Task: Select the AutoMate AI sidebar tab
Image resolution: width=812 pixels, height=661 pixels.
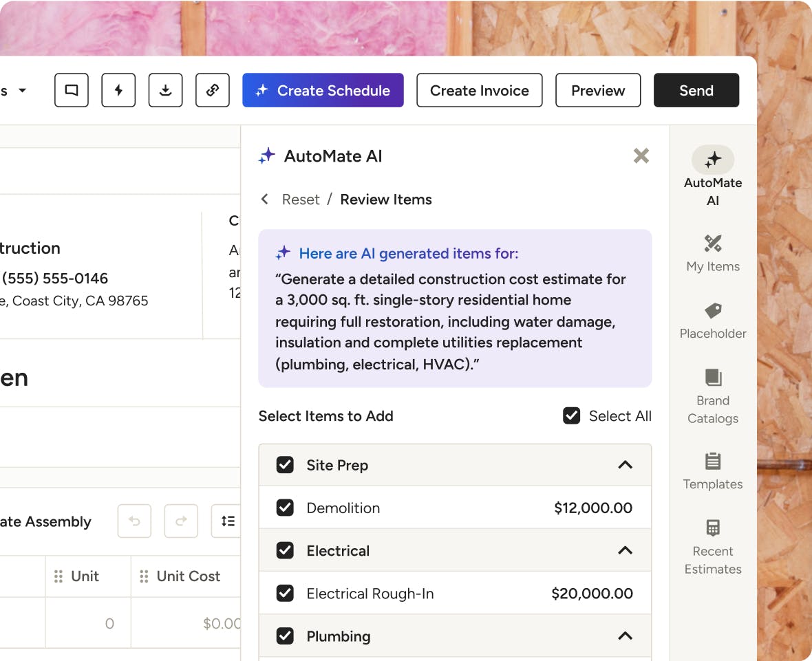Action: coord(713,176)
